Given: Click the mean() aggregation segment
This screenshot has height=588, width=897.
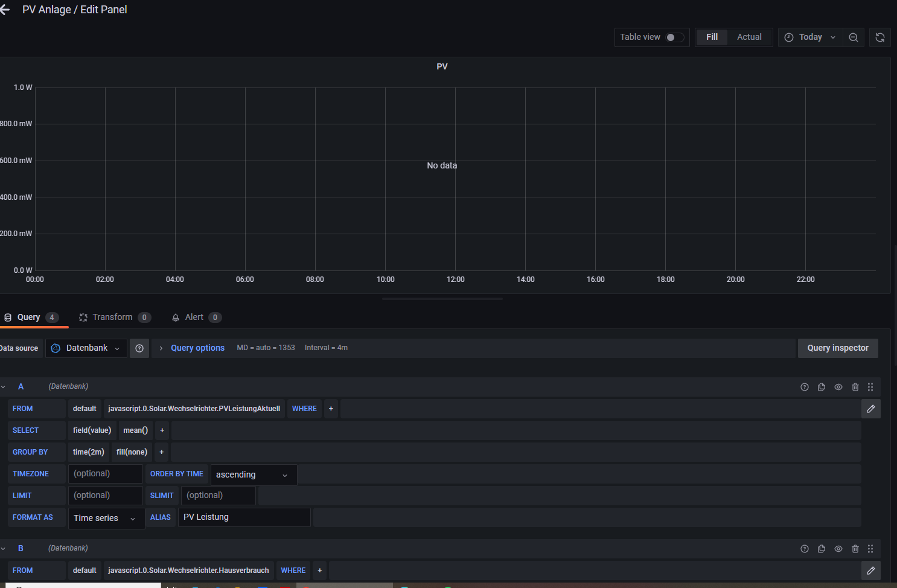Looking at the screenshot, I should pos(135,430).
